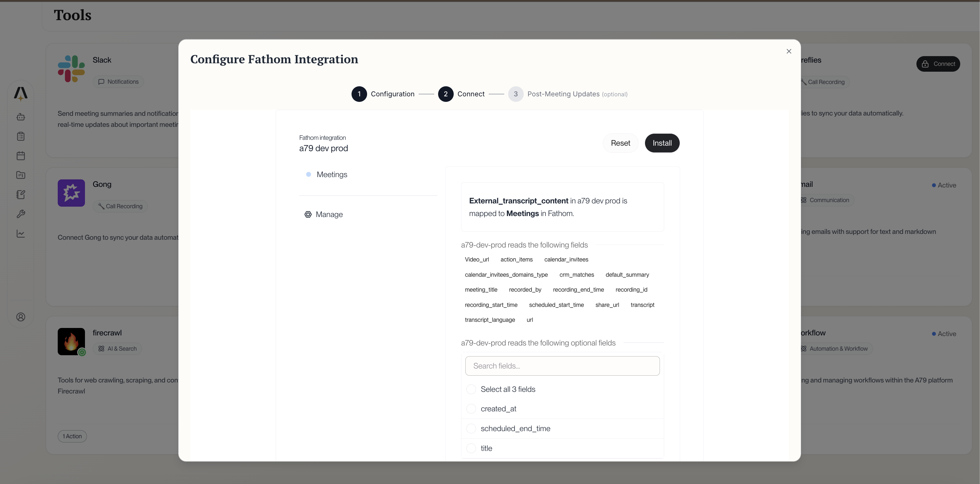Click the Slack logo on the Slack card
Image resolution: width=980 pixels, height=484 pixels.
71,68
